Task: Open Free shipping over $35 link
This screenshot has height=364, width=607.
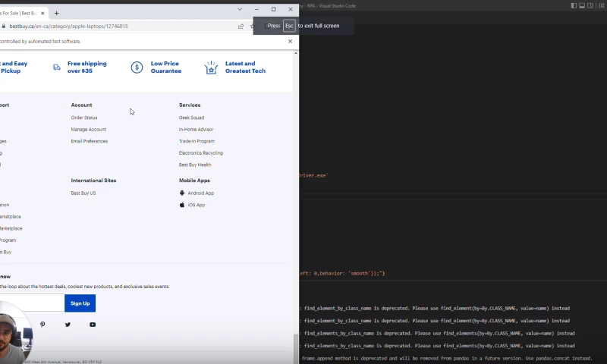Action: (86, 67)
